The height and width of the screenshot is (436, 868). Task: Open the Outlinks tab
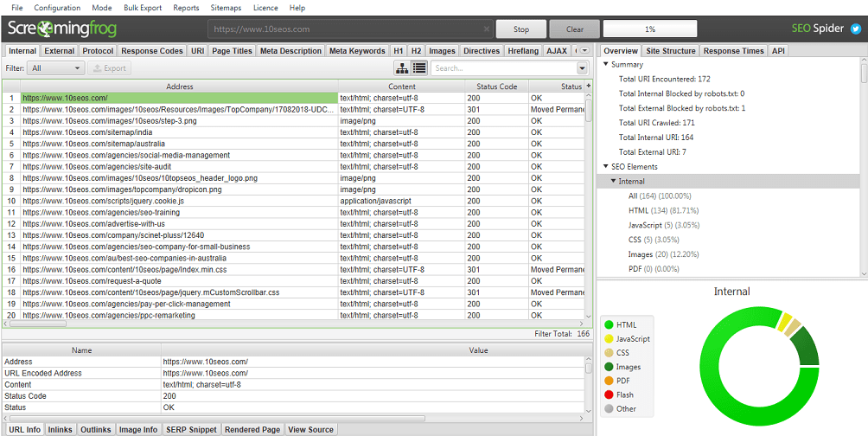[96, 429]
